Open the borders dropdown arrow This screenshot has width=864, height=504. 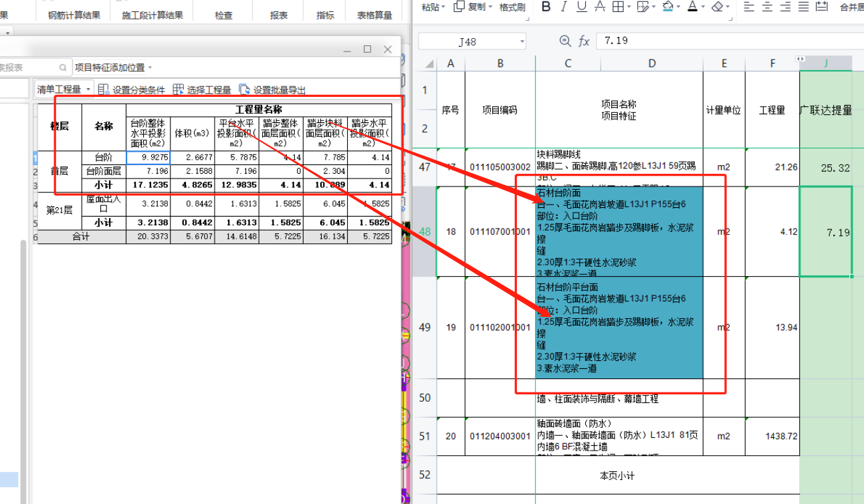[x=629, y=7]
